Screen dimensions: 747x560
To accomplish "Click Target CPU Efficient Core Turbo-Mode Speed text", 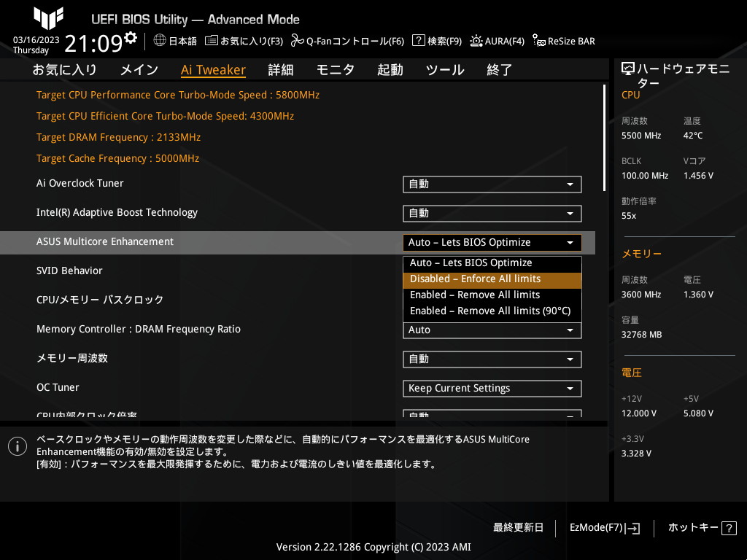I will coord(165,116).
